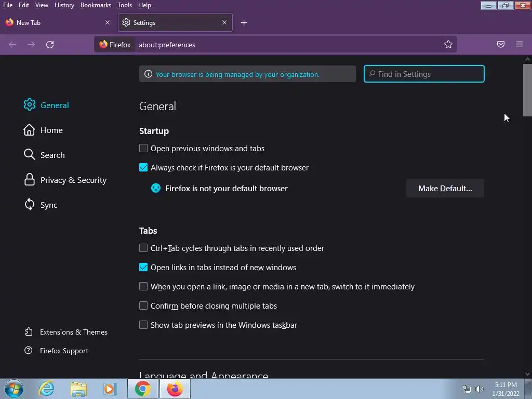Open the Bookmarks menu

pyautogui.click(x=96, y=5)
